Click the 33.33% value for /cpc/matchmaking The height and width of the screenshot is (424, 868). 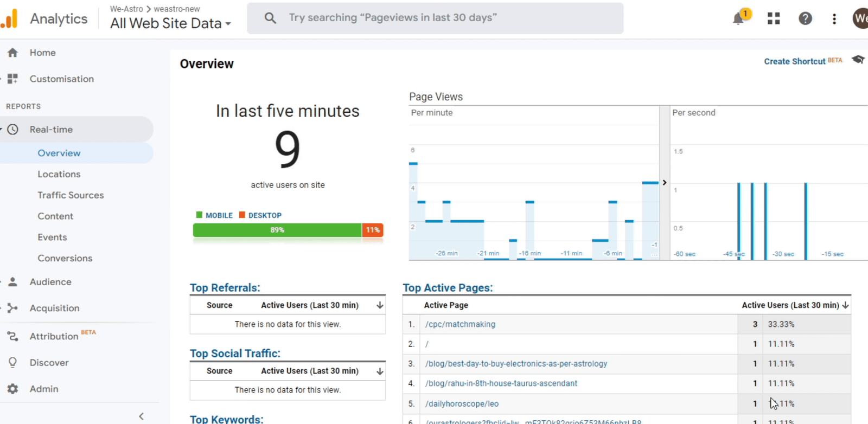pyautogui.click(x=781, y=324)
